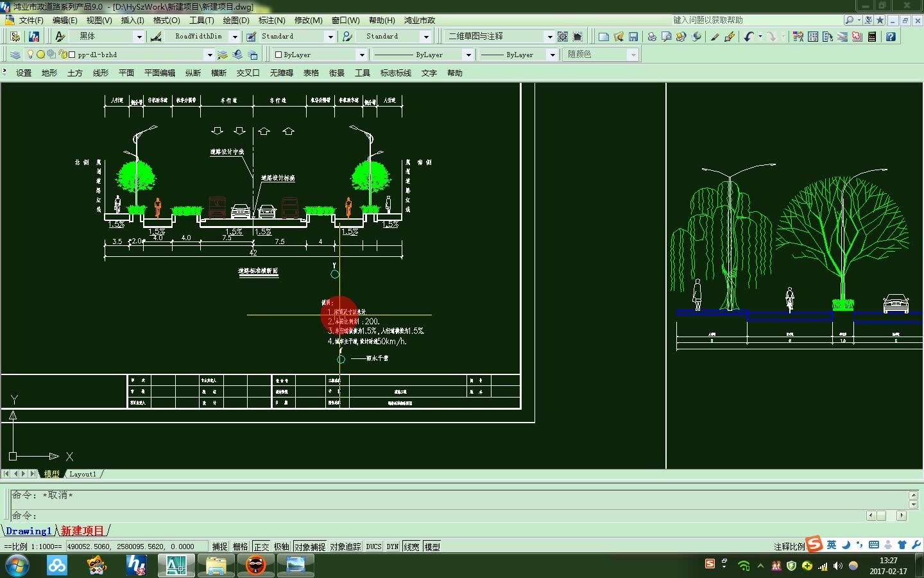Click the command line input area
924x578 pixels.
(x=438, y=516)
